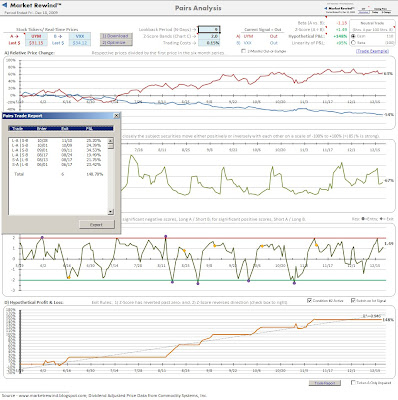The width and height of the screenshot is (398, 400).
Task: Click the Pairs Analysis title
Action: click(x=198, y=8)
